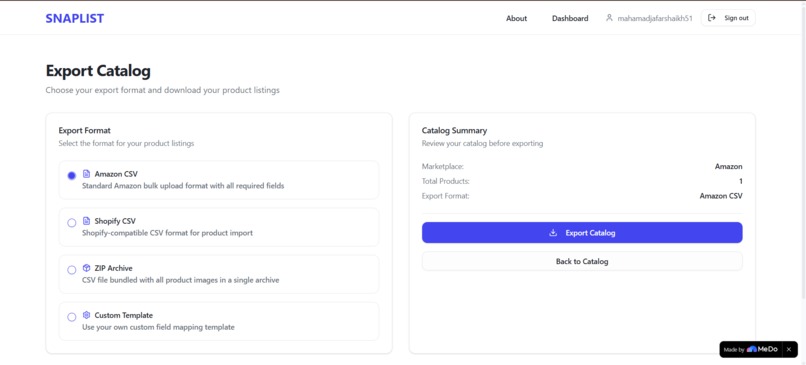
Task: Click the Custom Template gear icon
Action: pyautogui.click(x=86, y=315)
